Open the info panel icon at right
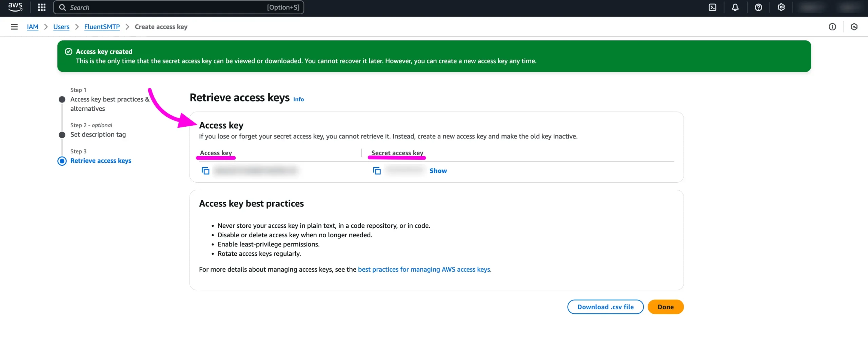 click(x=832, y=27)
